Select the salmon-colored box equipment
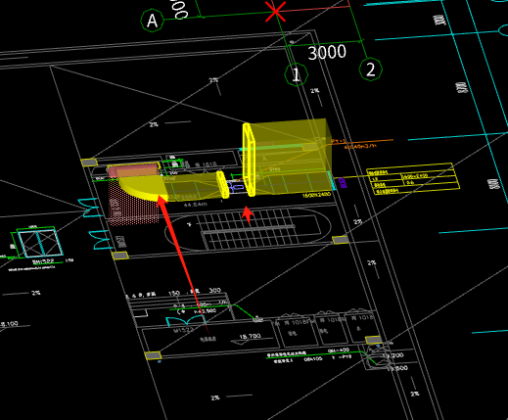 133,170
